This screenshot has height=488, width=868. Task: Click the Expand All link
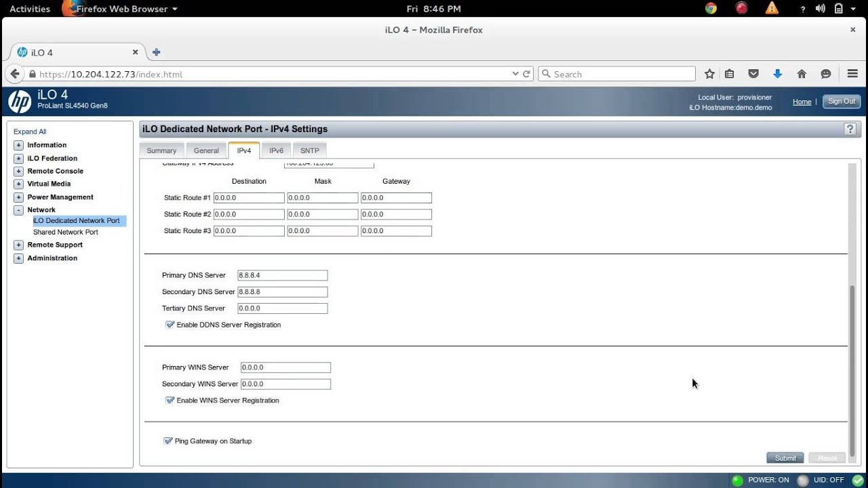point(30,131)
